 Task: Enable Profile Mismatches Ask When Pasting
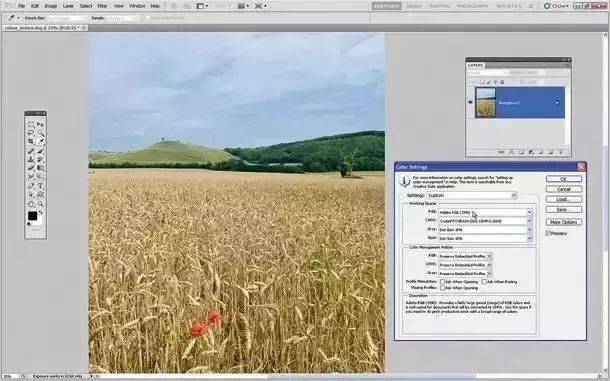[484, 281]
